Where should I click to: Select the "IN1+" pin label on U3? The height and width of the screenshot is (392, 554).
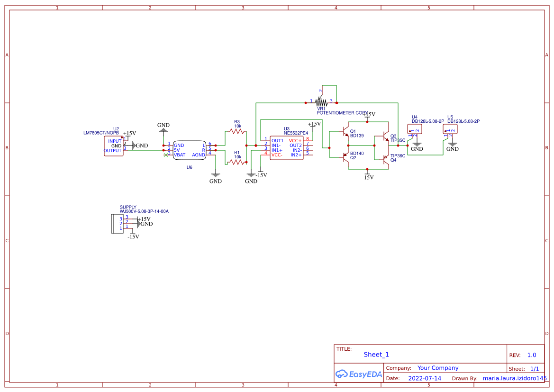[277, 150]
